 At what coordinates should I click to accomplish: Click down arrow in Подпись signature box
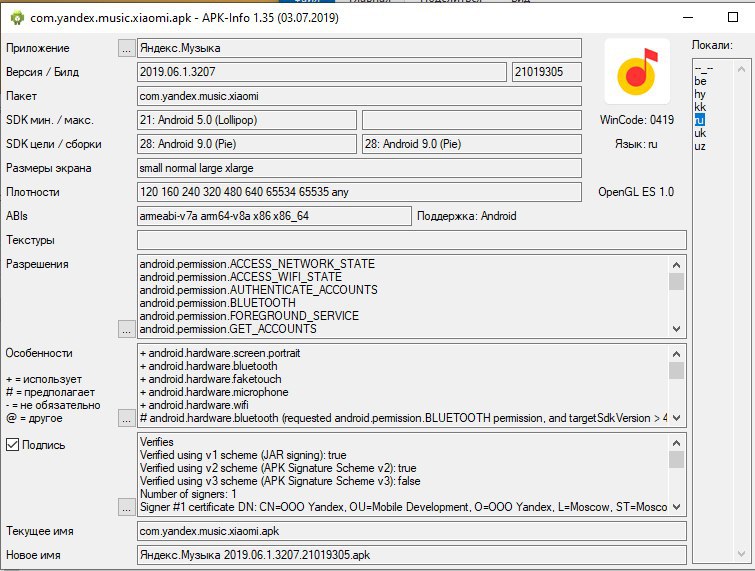(677, 507)
